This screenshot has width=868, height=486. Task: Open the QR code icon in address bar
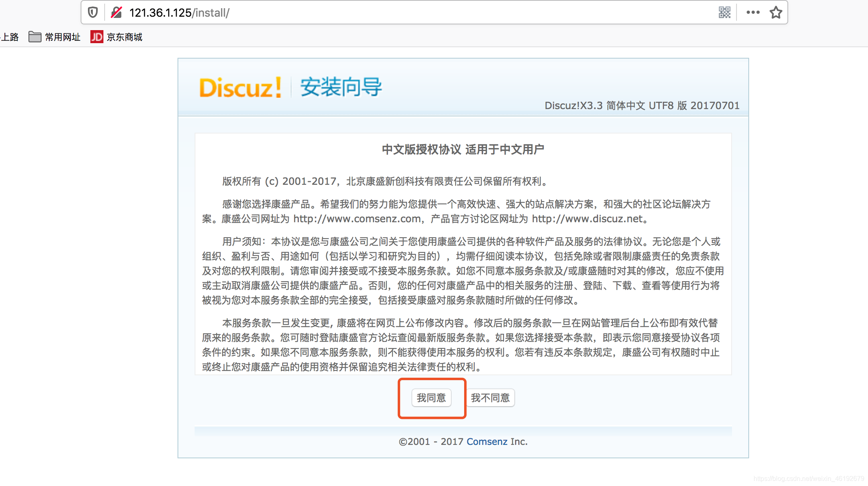pyautogui.click(x=724, y=13)
